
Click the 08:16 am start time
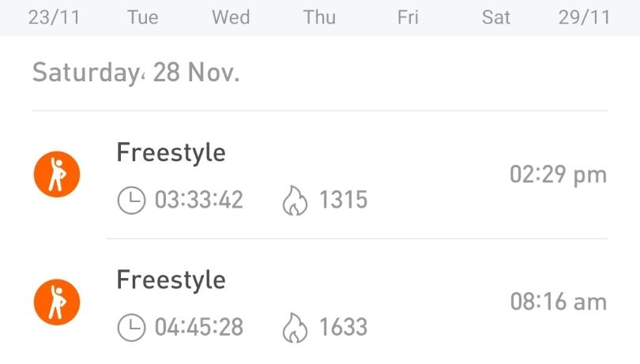pos(558,302)
